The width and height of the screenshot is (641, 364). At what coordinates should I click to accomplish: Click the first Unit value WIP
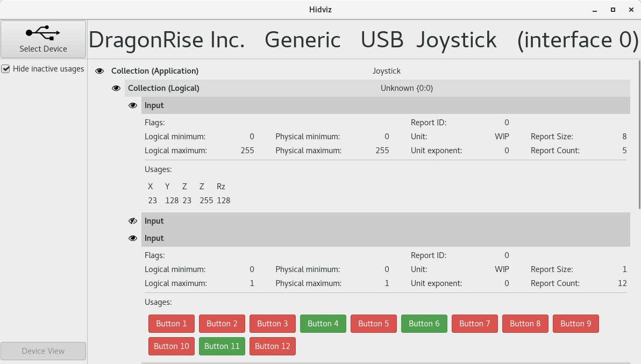[502, 137]
